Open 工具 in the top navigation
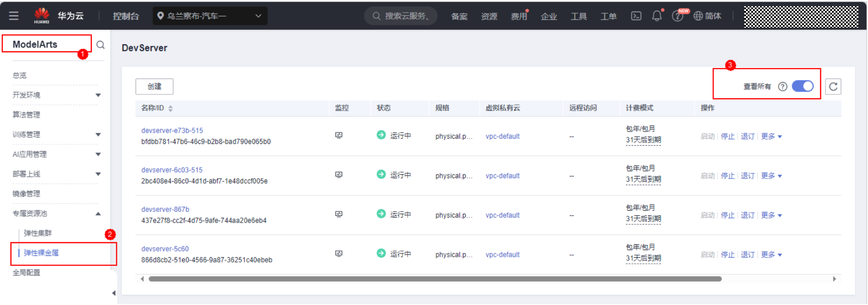The image size is (868, 305). pos(578,16)
